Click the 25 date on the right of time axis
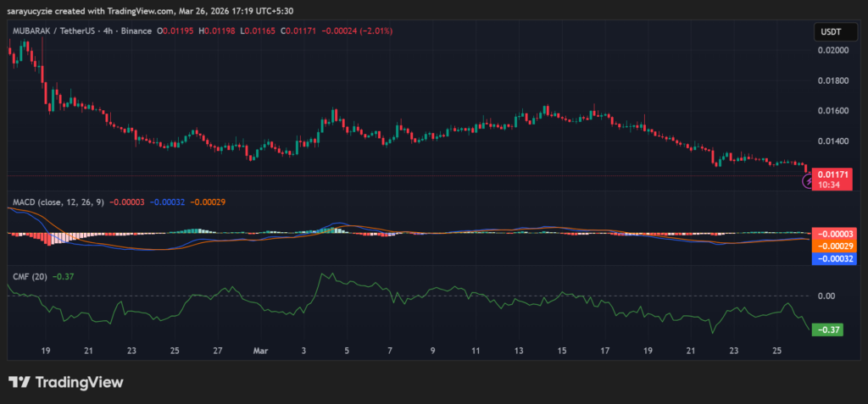868x404 pixels. 777,350
